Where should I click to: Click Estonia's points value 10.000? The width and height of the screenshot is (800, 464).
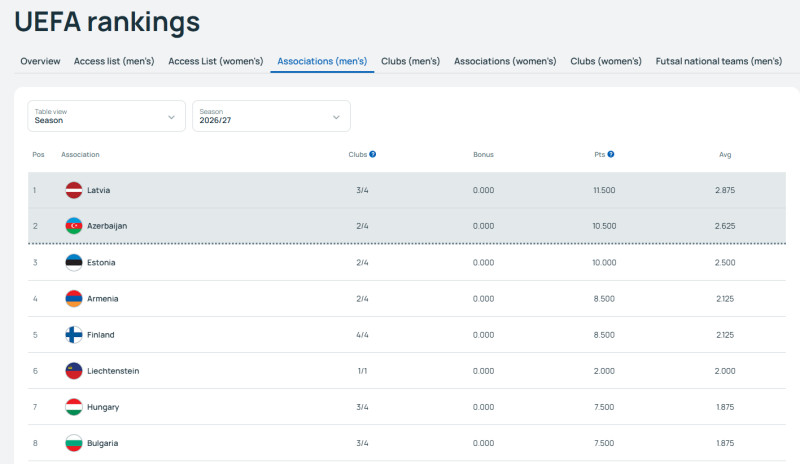(604, 262)
